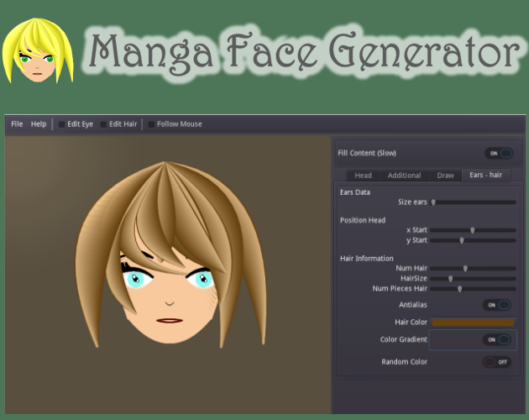This screenshot has height=420, width=529.
Task: Tick the Follow Mouse checkbox
Action: 175,124
